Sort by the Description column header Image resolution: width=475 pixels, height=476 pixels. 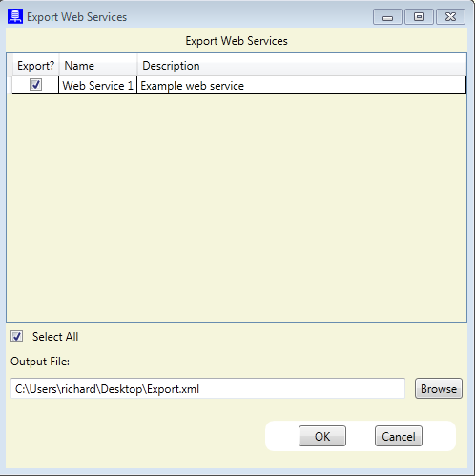(x=301, y=66)
